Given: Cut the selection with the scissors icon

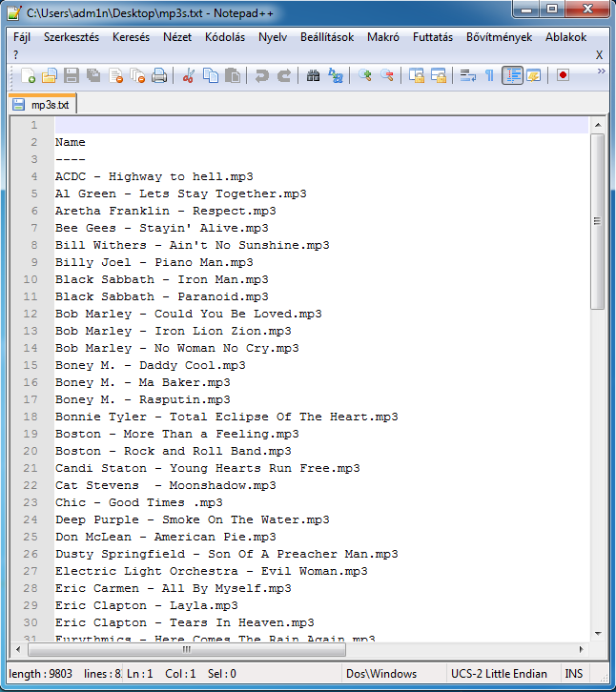Looking at the screenshot, I should 189,76.
